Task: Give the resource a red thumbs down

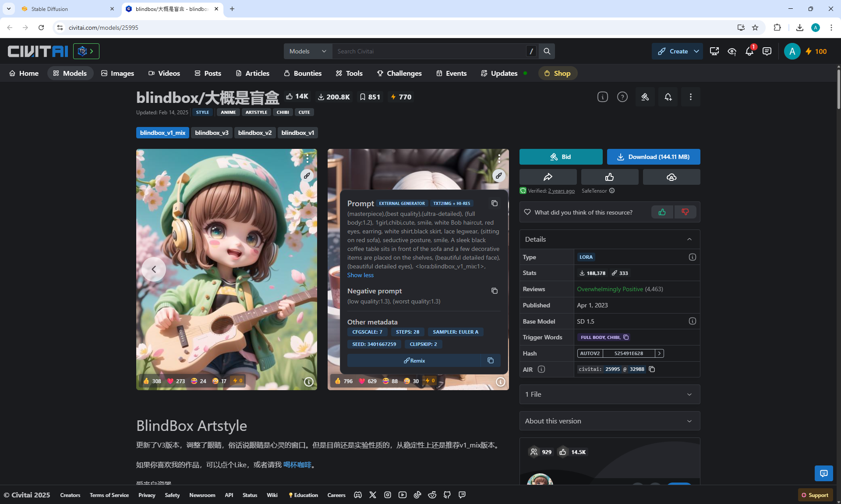Action: (685, 212)
